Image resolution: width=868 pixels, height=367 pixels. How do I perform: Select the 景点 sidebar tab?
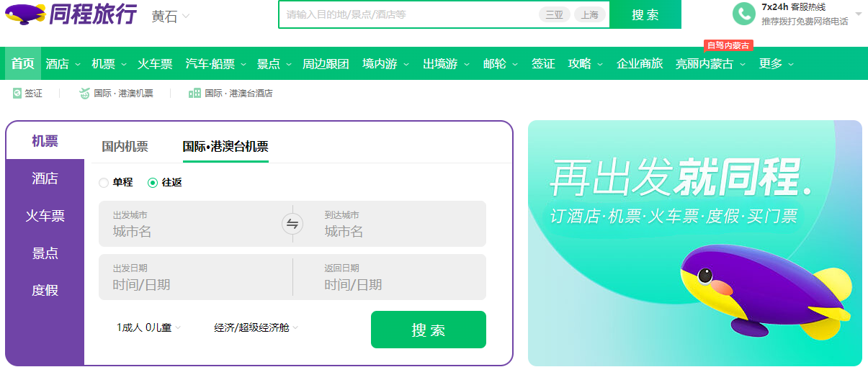coord(45,253)
